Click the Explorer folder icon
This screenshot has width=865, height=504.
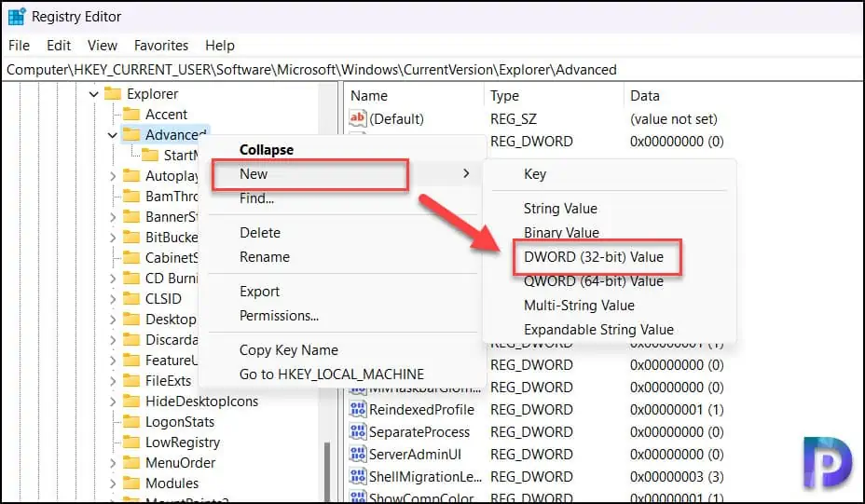(x=113, y=94)
